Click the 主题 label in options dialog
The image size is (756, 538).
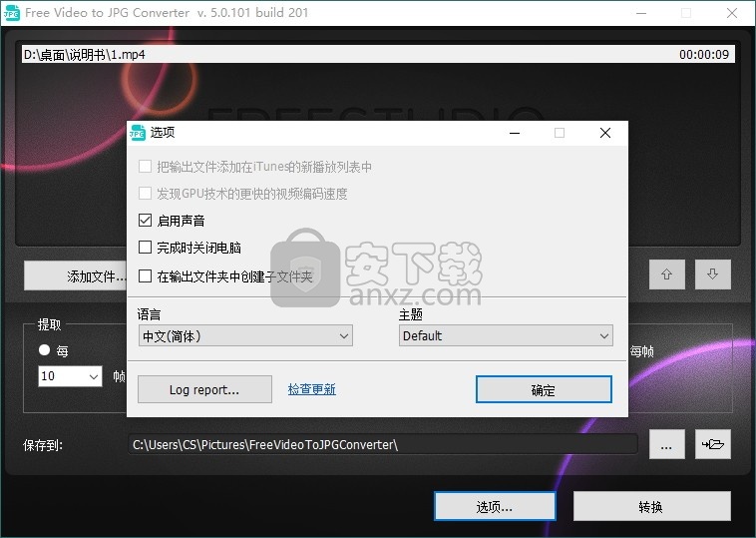click(411, 314)
